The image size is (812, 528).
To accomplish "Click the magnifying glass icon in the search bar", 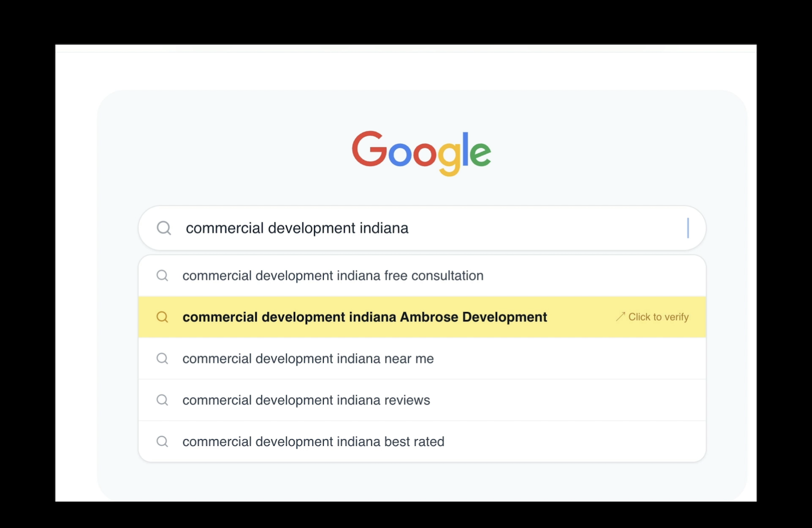I will pos(164,228).
